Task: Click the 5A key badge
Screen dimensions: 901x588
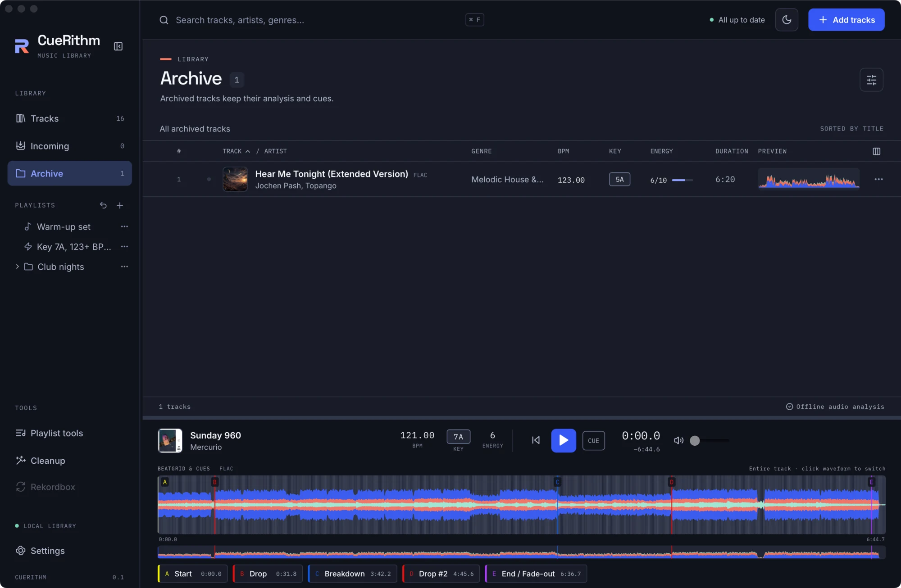Action: click(619, 179)
